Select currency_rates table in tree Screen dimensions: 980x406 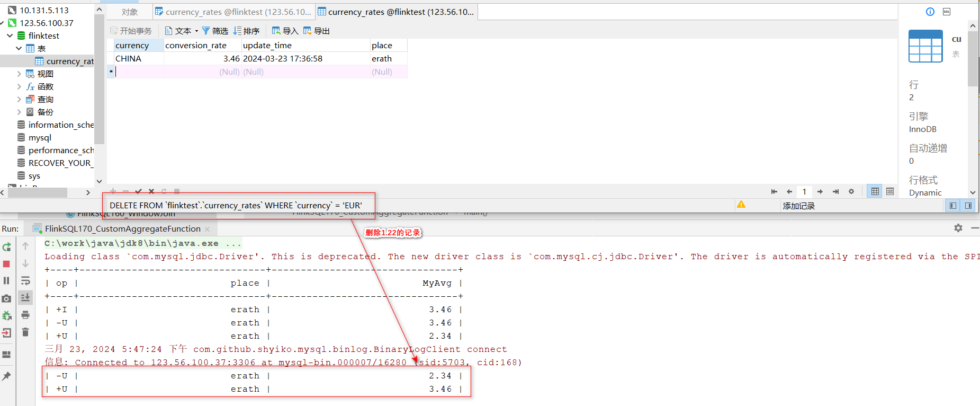tap(64, 61)
